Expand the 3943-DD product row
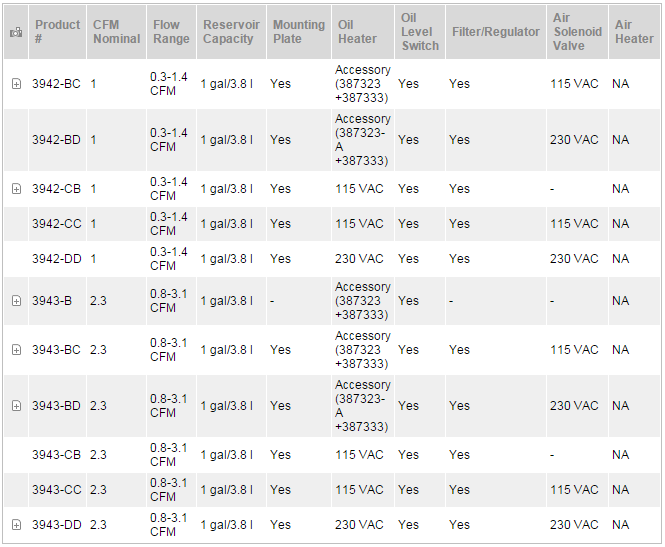Screen dimensions: 665x547 16,525
